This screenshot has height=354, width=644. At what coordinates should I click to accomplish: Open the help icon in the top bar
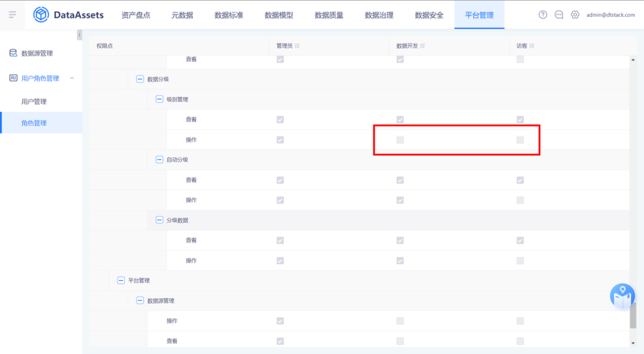(542, 14)
